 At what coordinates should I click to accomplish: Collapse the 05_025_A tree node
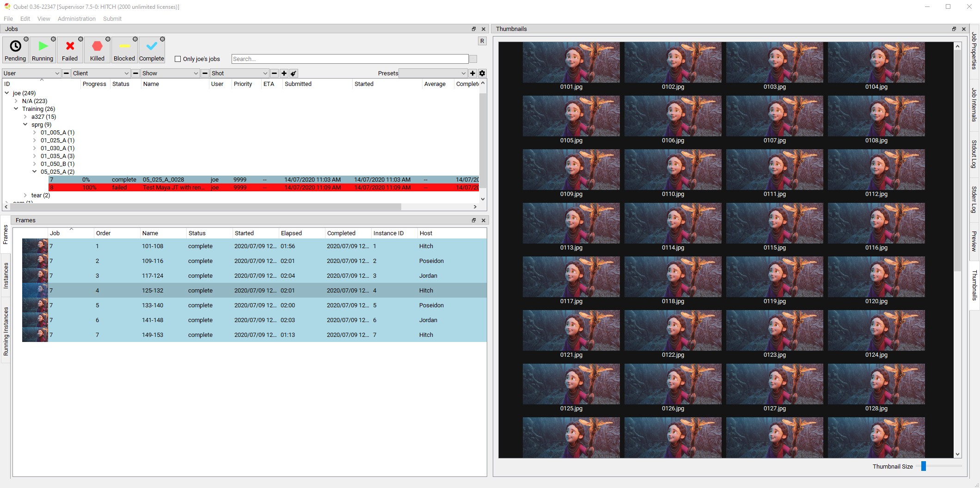pyautogui.click(x=35, y=172)
